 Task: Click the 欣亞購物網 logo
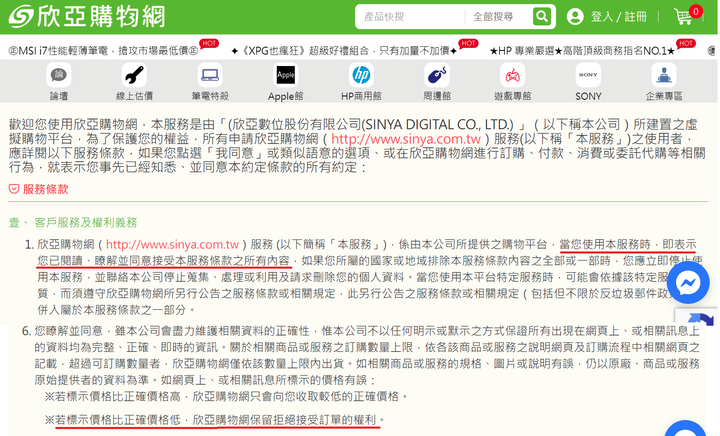(87, 17)
